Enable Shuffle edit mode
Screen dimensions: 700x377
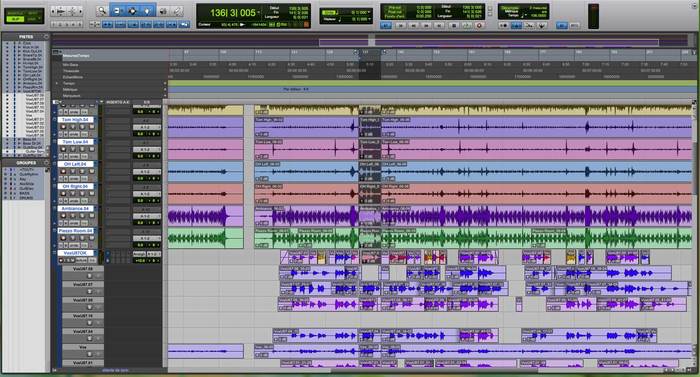click(16, 13)
